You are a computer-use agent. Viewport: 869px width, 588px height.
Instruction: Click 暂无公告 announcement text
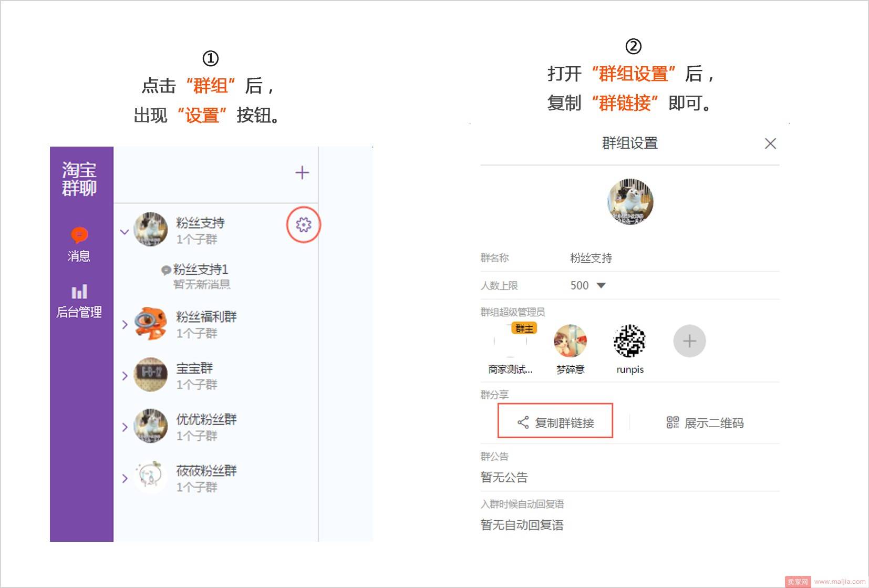504,477
